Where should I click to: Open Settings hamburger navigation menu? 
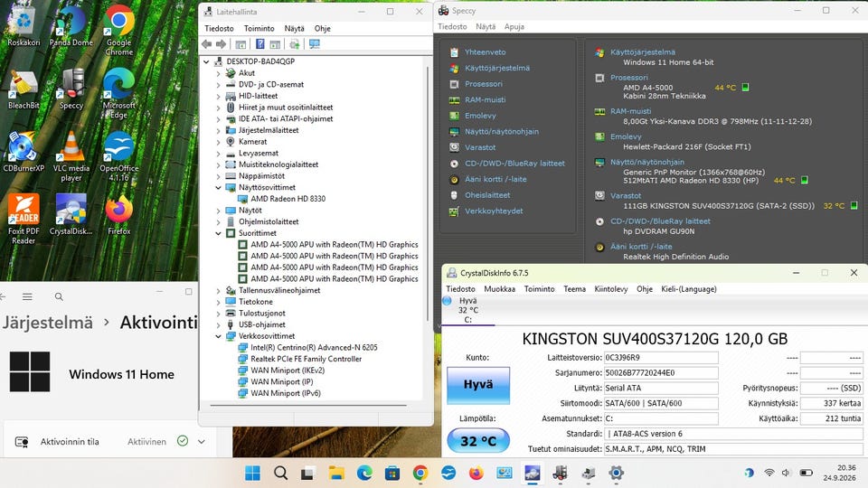coord(27,297)
